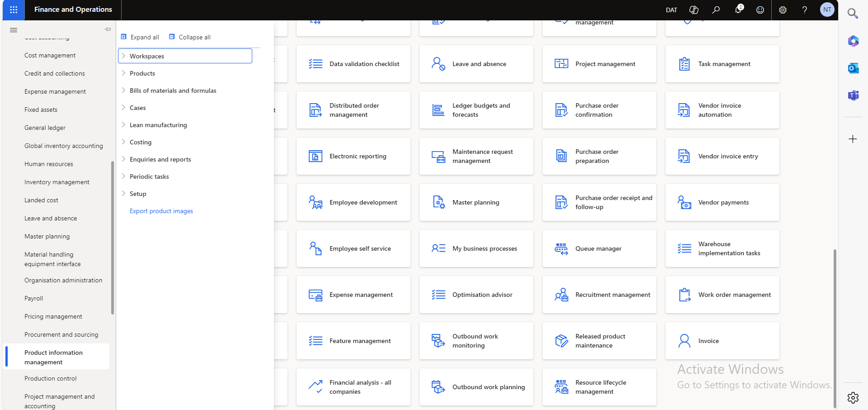This screenshot has width=868, height=410.
Task: Open Microsoft Teams icon in sidebar
Action: point(853,95)
